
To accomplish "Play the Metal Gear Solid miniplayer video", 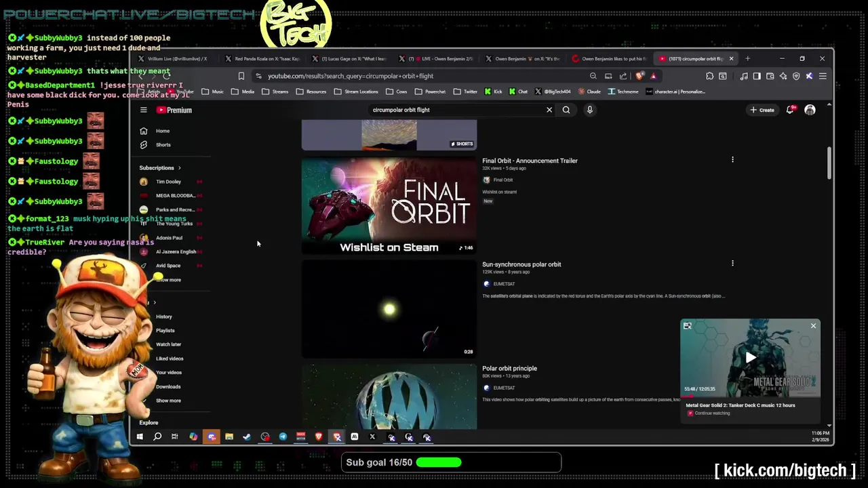I will point(750,358).
